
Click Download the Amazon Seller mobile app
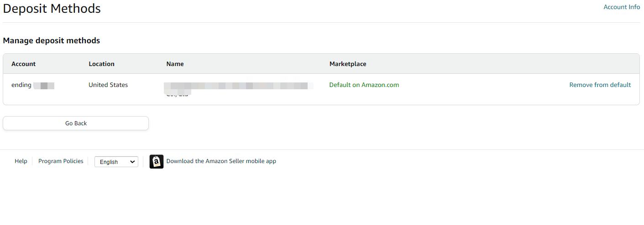[221, 161]
